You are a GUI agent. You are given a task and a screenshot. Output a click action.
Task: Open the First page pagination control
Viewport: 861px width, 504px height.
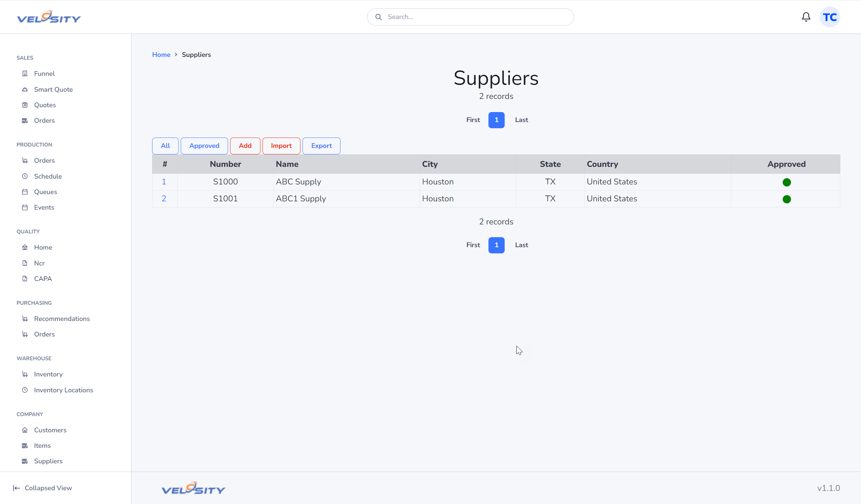(473, 119)
